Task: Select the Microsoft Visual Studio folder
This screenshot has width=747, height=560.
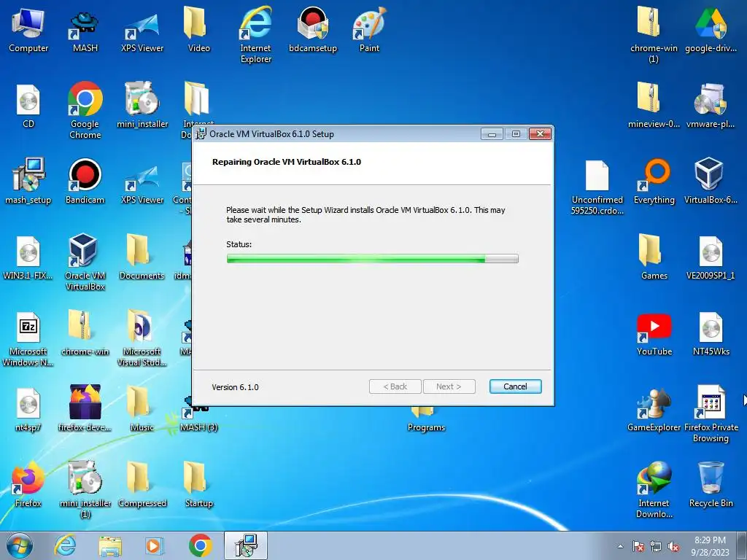Action: tap(142, 338)
